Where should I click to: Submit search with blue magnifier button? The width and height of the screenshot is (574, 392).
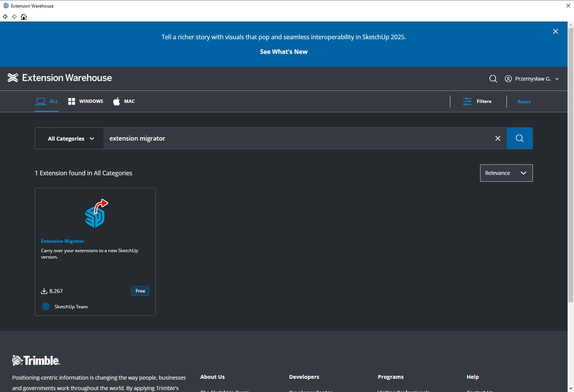pyautogui.click(x=520, y=138)
